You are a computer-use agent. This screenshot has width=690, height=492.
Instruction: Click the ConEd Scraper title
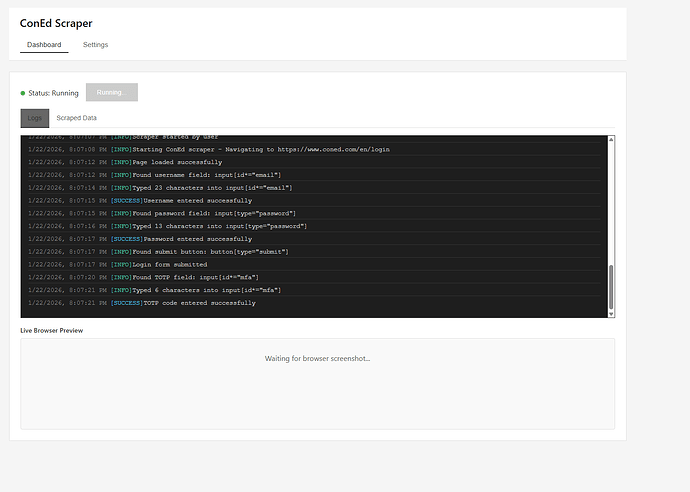56,22
